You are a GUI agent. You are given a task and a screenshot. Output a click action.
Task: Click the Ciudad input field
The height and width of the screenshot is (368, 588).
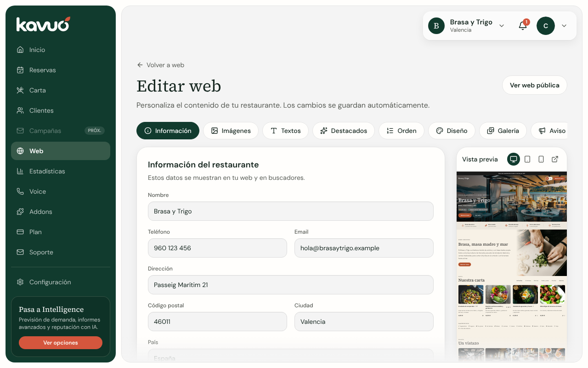pos(364,322)
